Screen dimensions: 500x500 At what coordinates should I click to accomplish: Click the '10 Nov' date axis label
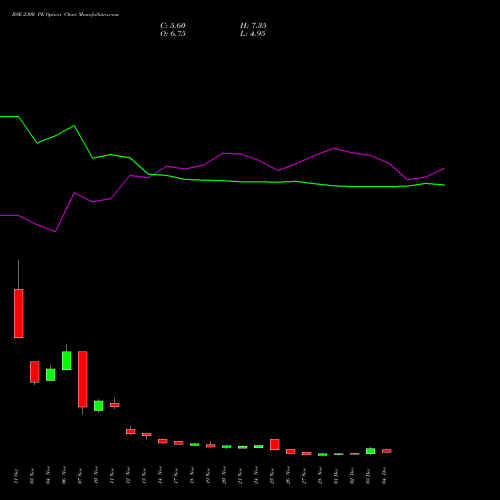pos(96,476)
